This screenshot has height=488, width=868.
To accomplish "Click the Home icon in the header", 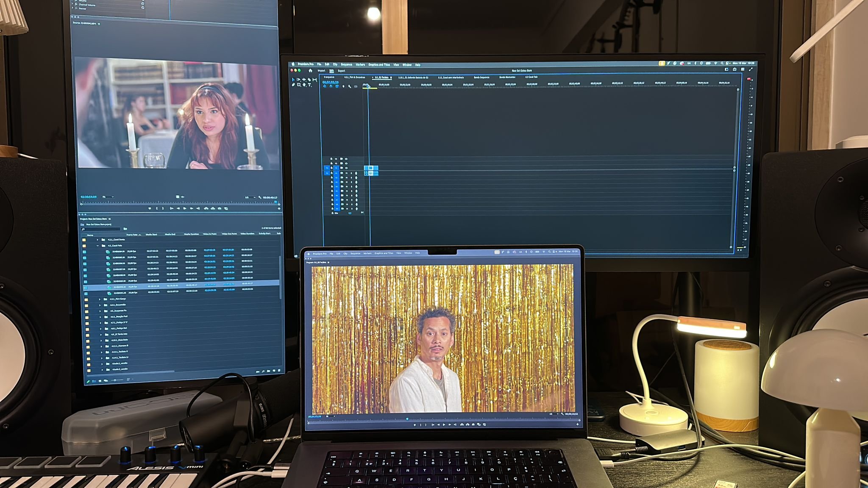I will tap(310, 71).
